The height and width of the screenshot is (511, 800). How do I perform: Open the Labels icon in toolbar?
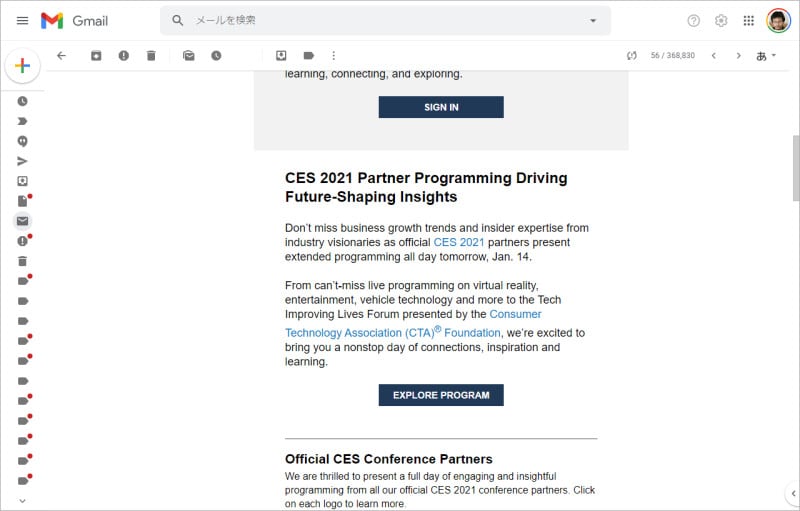[x=308, y=56]
